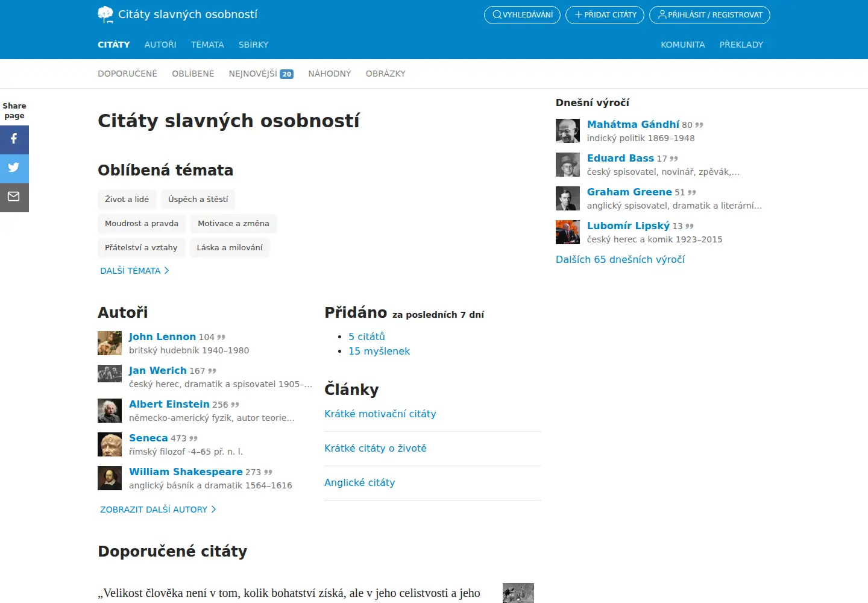The width and height of the screenshot is (868, 603).
Task: Open the Eduard Bass anniversary link
Action: (x=620, y=158)
